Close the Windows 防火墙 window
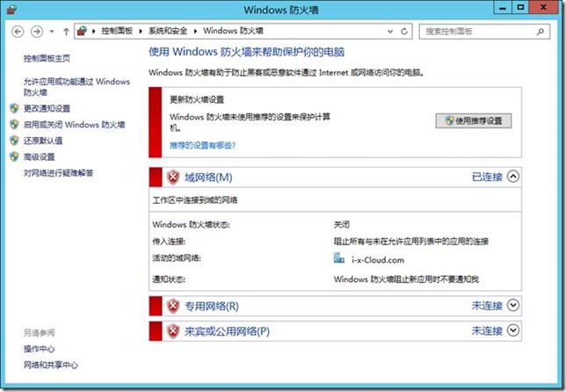 click(544, 8)
